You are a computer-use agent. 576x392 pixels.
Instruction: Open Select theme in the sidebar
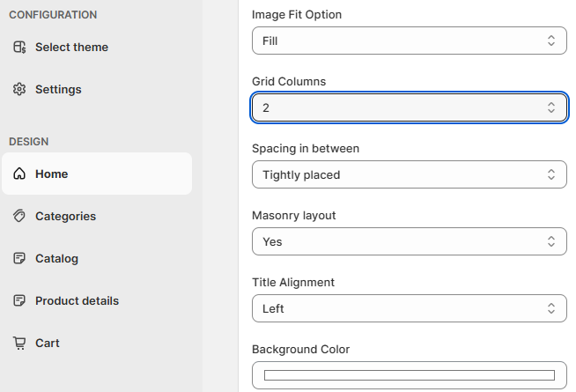(x=97, y=47)
